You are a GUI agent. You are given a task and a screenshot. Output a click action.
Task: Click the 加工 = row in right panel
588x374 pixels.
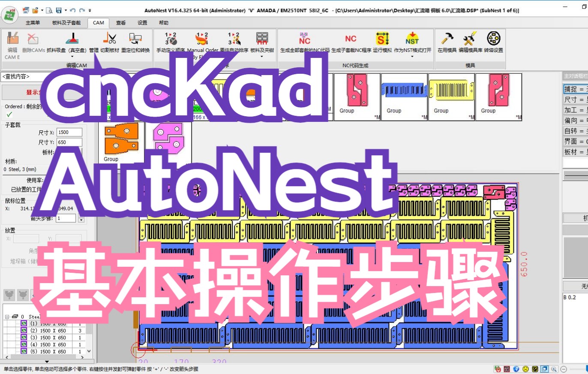(x=575, y=110)
